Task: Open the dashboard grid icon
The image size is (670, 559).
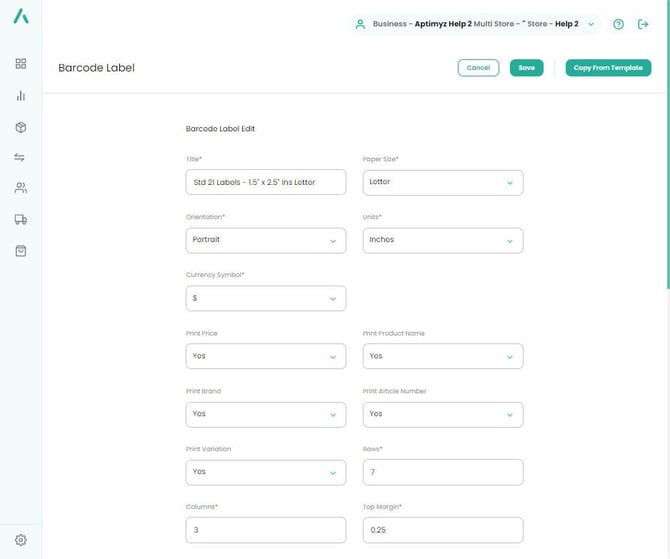Action: pos(21,64)
